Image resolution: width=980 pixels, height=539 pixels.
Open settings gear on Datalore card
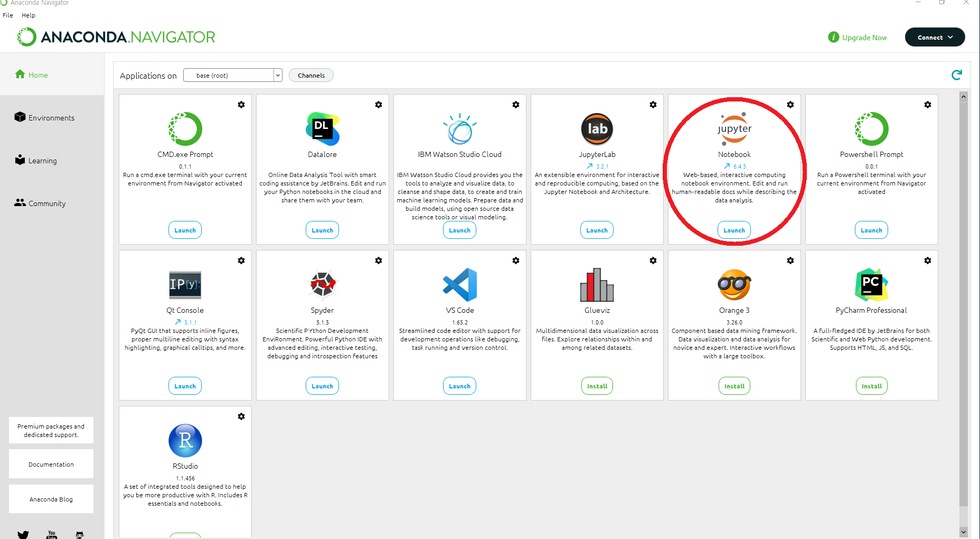(x=379, y=105)
